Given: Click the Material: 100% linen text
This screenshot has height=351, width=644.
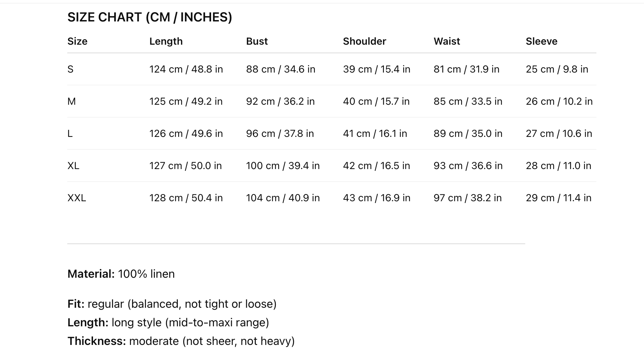Looking at the screenshot, I should pos(121,274).
